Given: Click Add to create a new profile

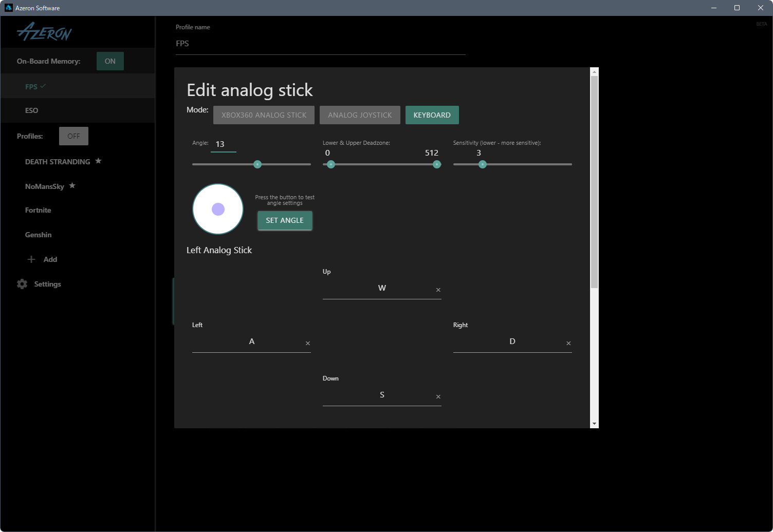Looking at the screenshot, I should pos(50,259).
